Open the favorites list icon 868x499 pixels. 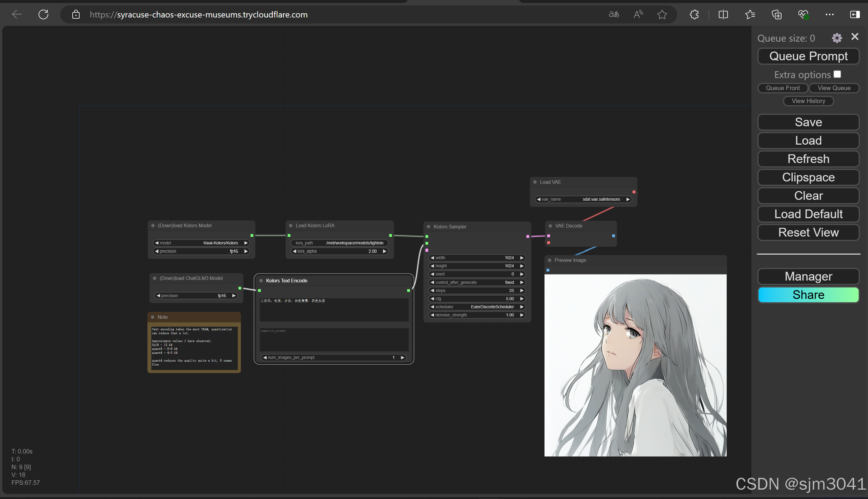coord(750,14)
